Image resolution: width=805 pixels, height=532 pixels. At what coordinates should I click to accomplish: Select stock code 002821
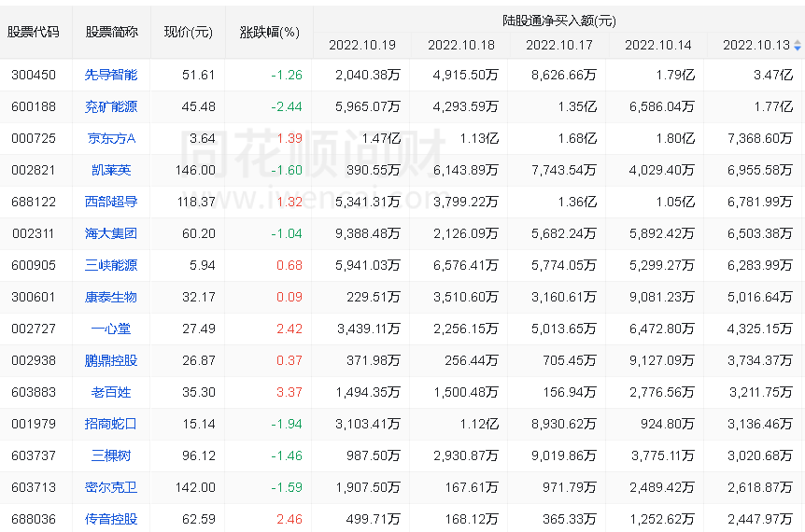point(34,170)
